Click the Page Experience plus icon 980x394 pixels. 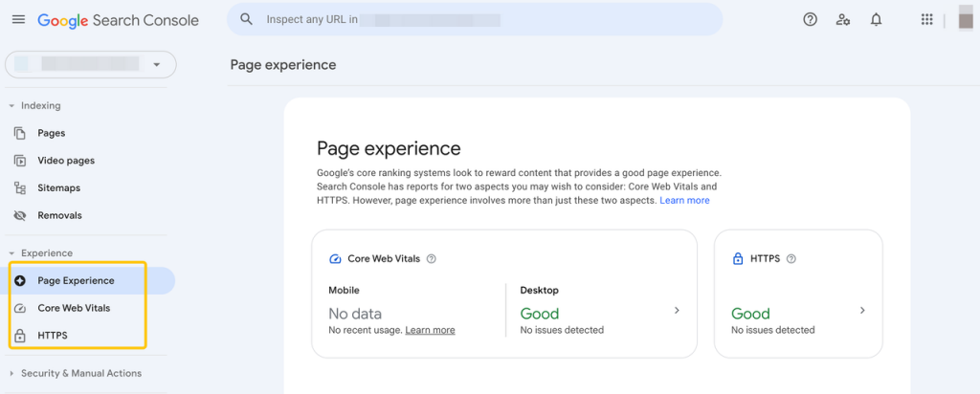coord(20,281)
